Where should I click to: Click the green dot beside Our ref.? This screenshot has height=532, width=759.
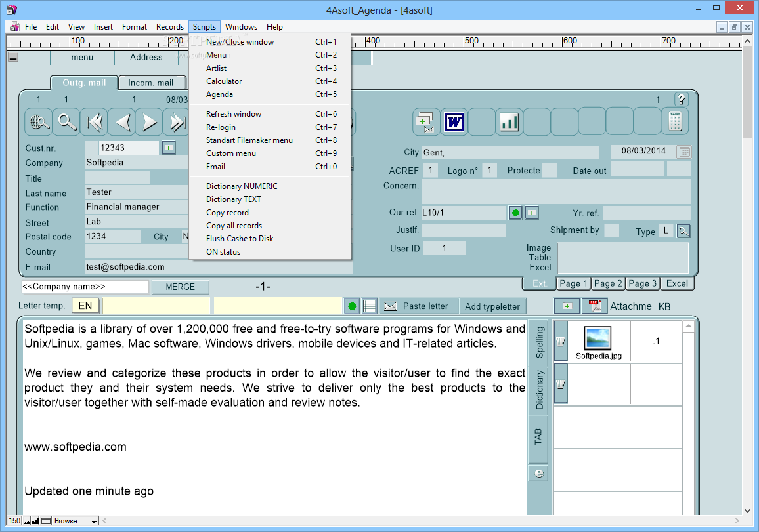(515, 213)
